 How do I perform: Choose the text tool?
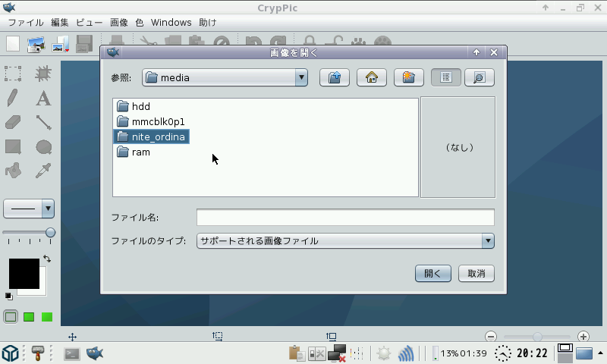click(43, 99)
